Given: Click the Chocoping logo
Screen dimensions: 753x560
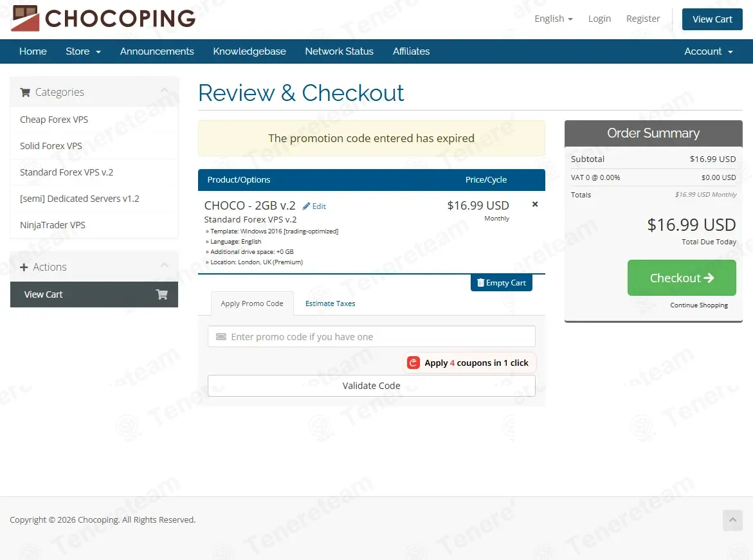Looking at the screenshot, I should tap(104, 18).
